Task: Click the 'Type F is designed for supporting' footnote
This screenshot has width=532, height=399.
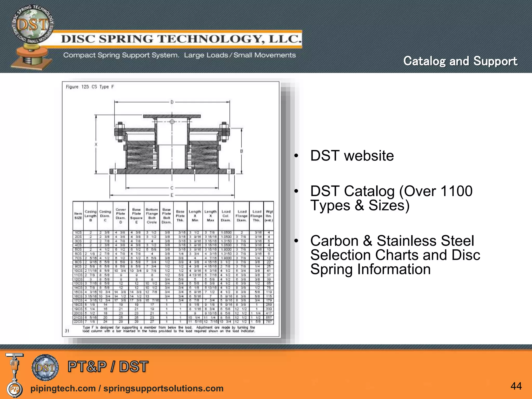Action: coord(169,329)
